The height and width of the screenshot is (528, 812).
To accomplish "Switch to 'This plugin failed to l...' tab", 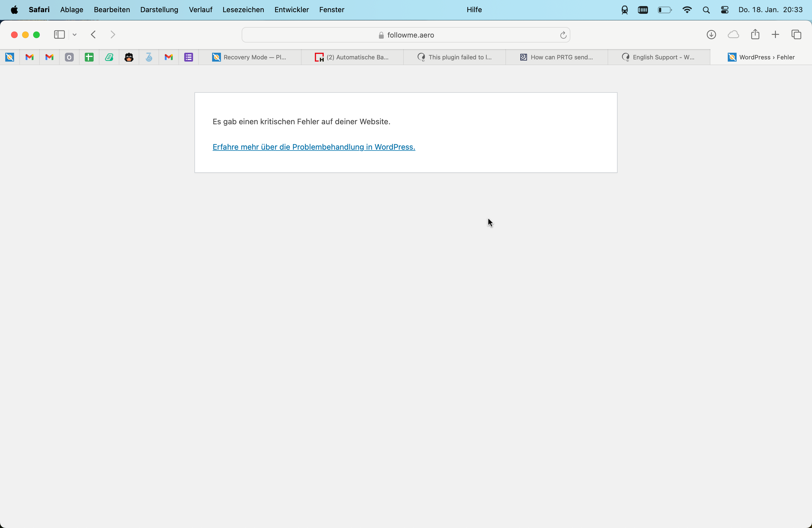I will click(454, 57).
